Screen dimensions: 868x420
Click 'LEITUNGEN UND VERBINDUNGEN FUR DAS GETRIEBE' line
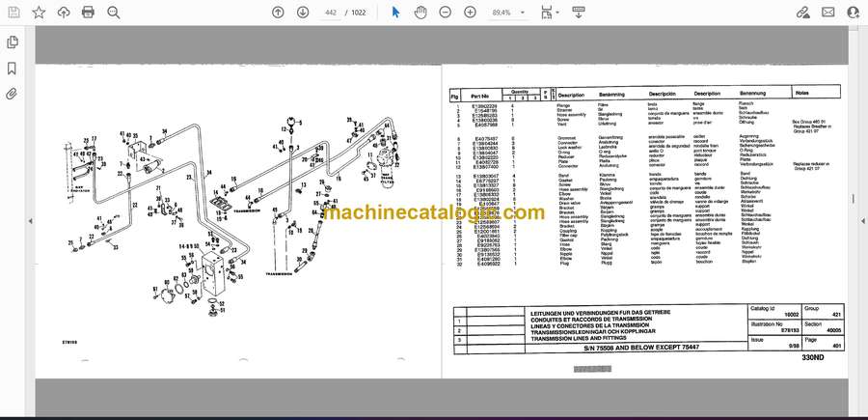[601, 313]
